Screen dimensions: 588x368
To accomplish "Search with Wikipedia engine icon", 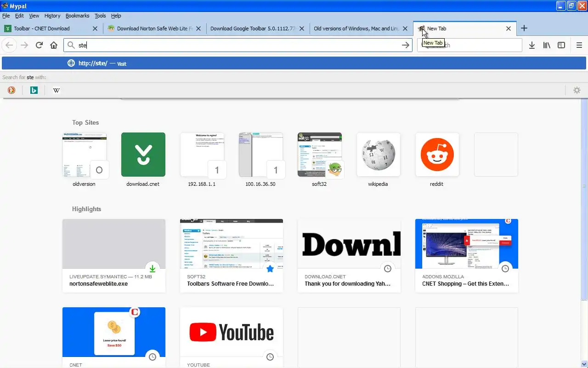I will tap(56, 90).
